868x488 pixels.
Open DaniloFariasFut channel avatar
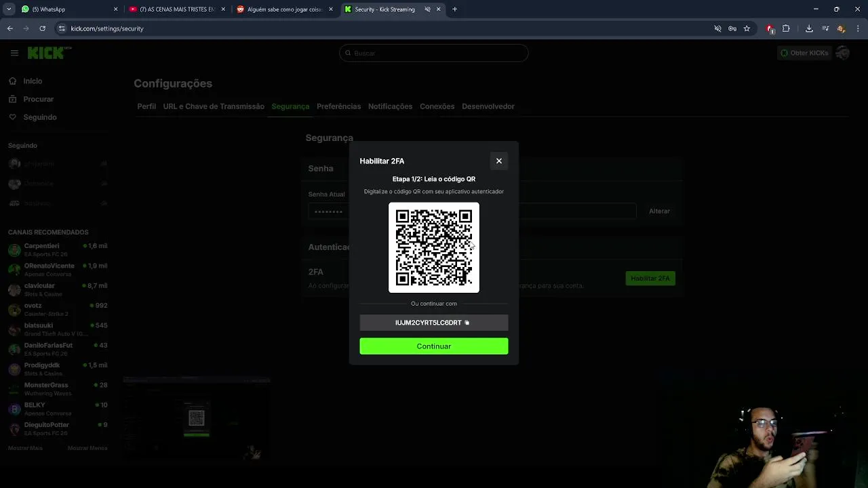(14, 349)
